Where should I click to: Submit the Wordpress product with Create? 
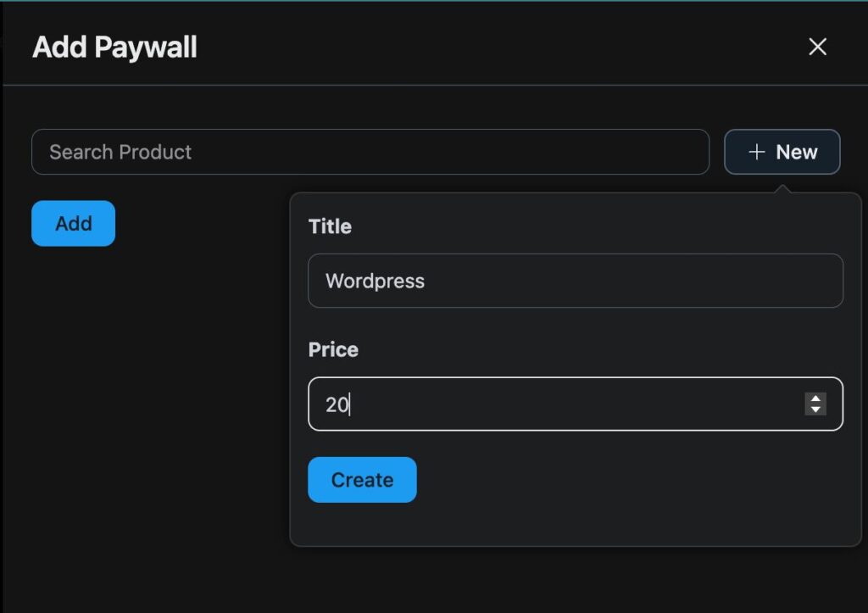362,479
